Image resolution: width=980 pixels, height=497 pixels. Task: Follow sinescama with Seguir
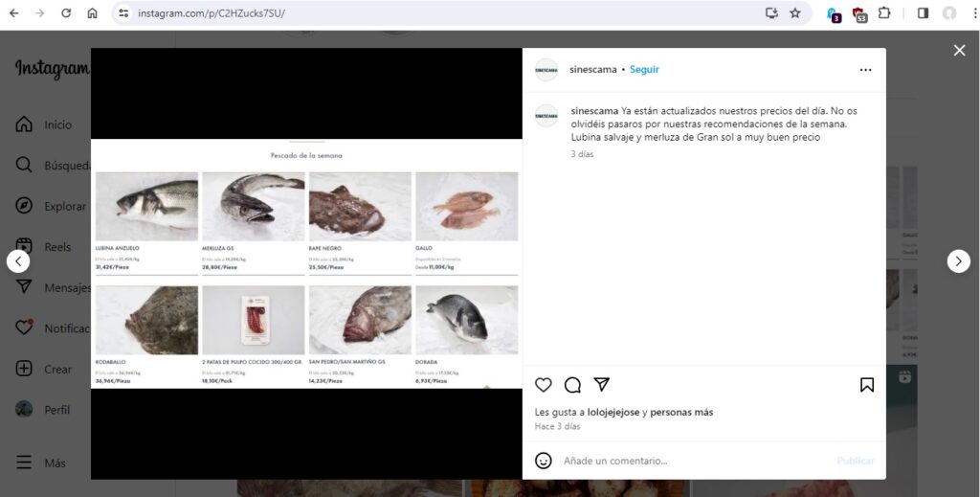(644, 69)
